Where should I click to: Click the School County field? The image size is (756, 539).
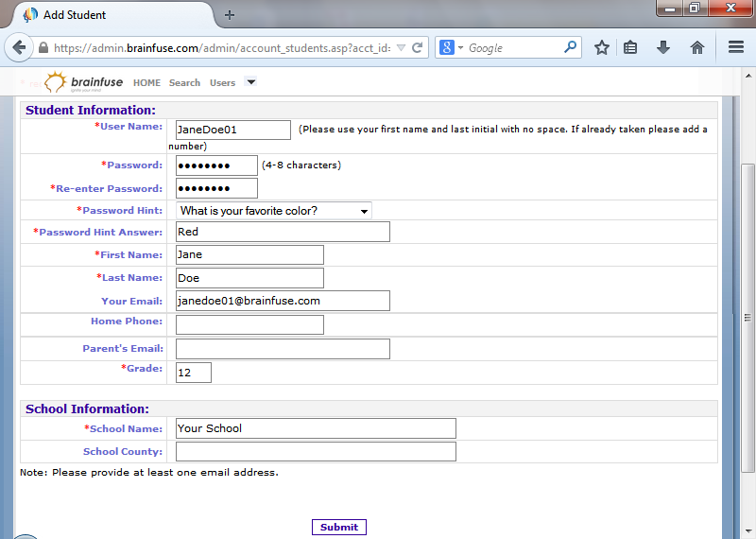[x=316, y=452]
